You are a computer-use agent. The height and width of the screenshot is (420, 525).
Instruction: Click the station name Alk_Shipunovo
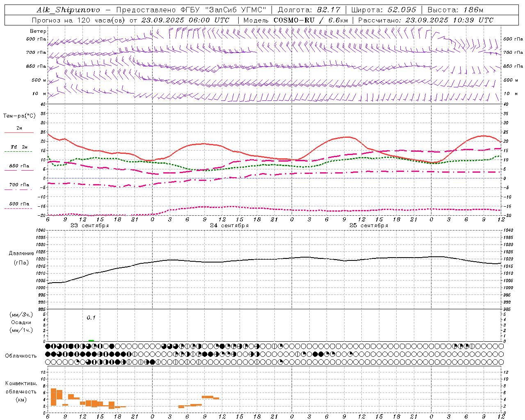point(68,10)
